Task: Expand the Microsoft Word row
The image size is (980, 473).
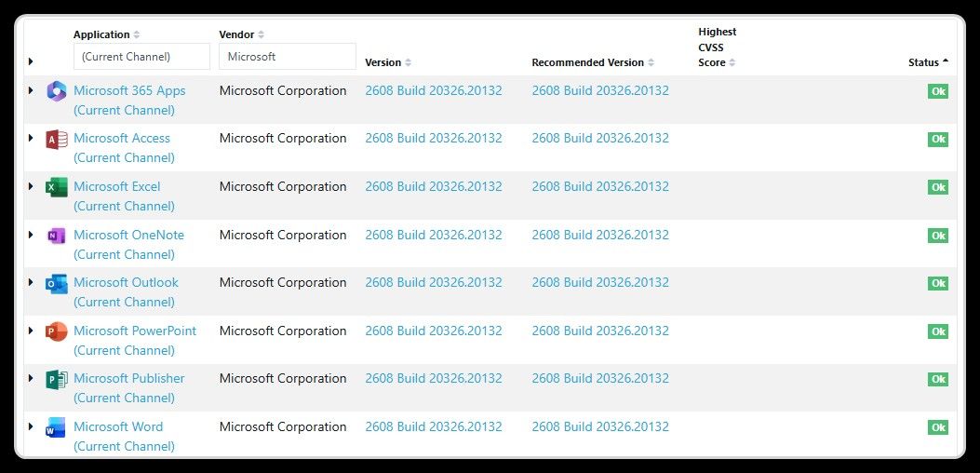Action: [31, 426]
